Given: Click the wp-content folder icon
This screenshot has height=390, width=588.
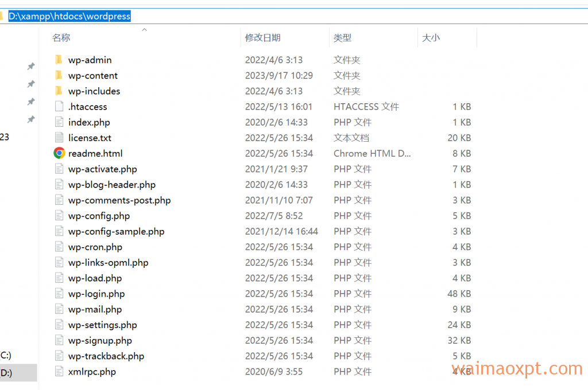Looking at the screenshot, I should pyautogui.click(x=59, y=76).
